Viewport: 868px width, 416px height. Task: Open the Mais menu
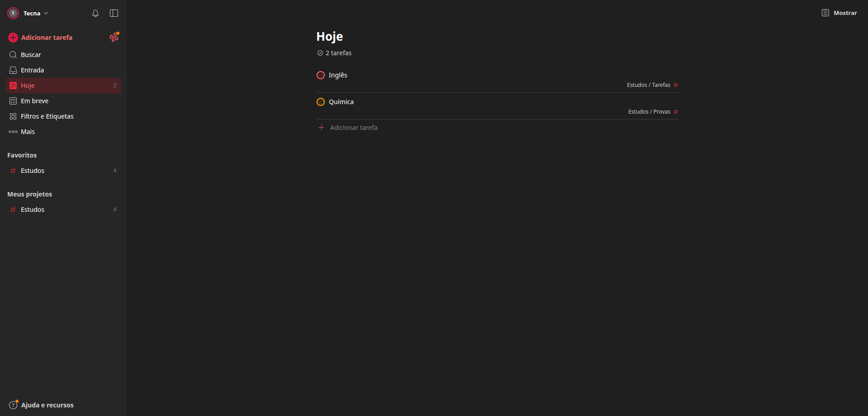click(28, 131)
